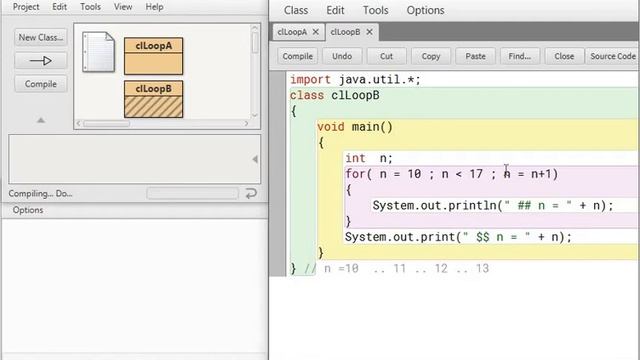Image resolution: width=640 pixels, height=360 pixels.
Task: Click the Copy toolbar button
Action: (431, 56)
